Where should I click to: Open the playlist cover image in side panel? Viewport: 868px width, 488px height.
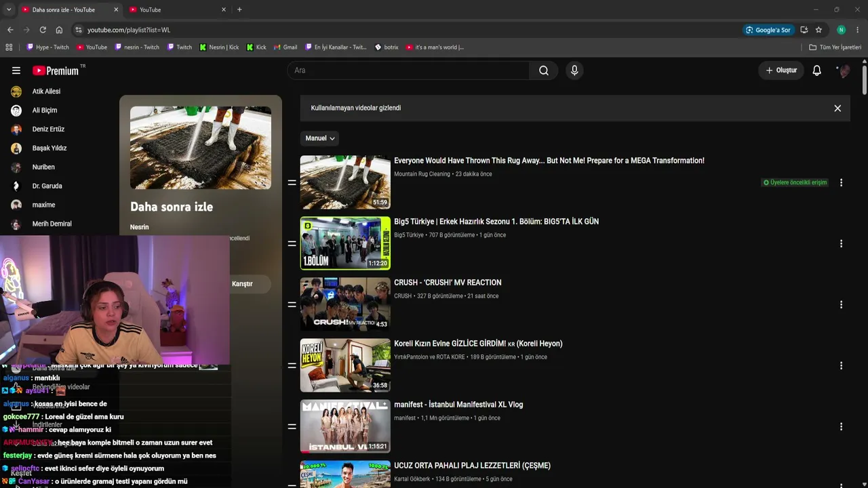(201, 148)
